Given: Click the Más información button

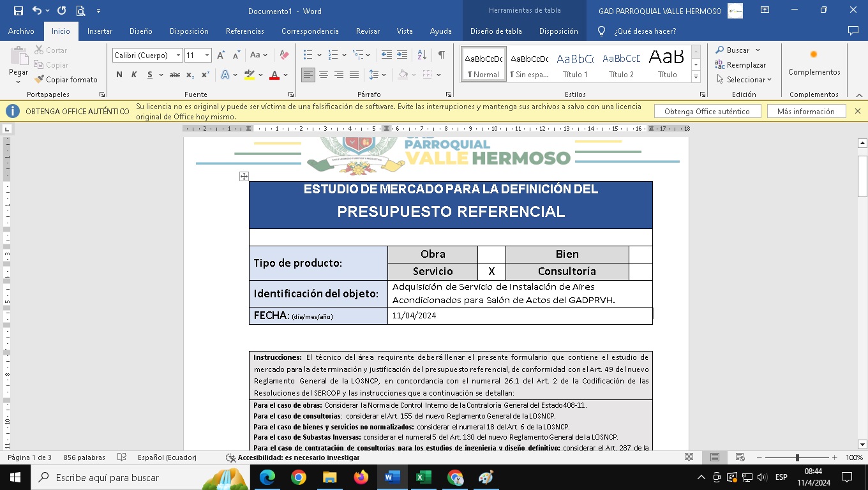Looking at the screenshot, I should point(805,112).
